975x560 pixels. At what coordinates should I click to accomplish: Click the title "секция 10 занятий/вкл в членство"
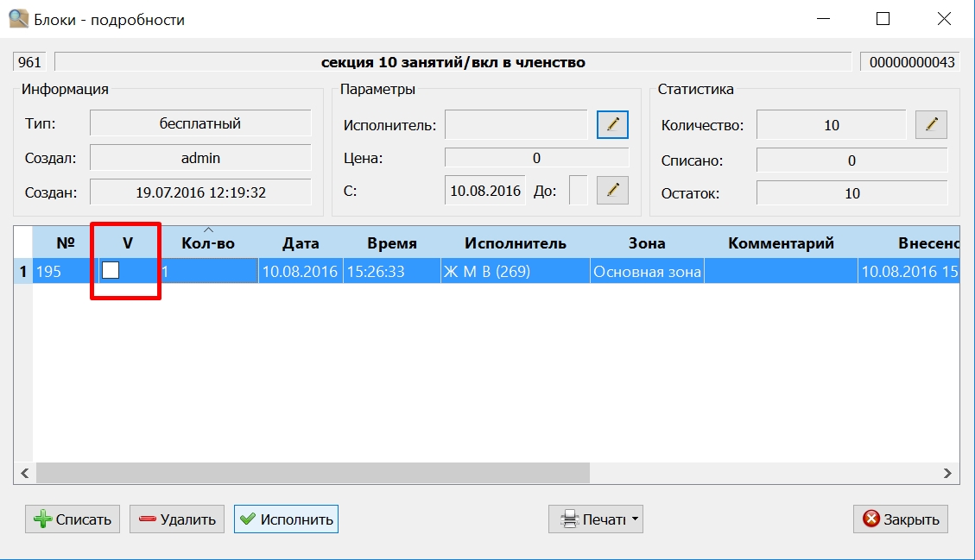click(453, 62)
